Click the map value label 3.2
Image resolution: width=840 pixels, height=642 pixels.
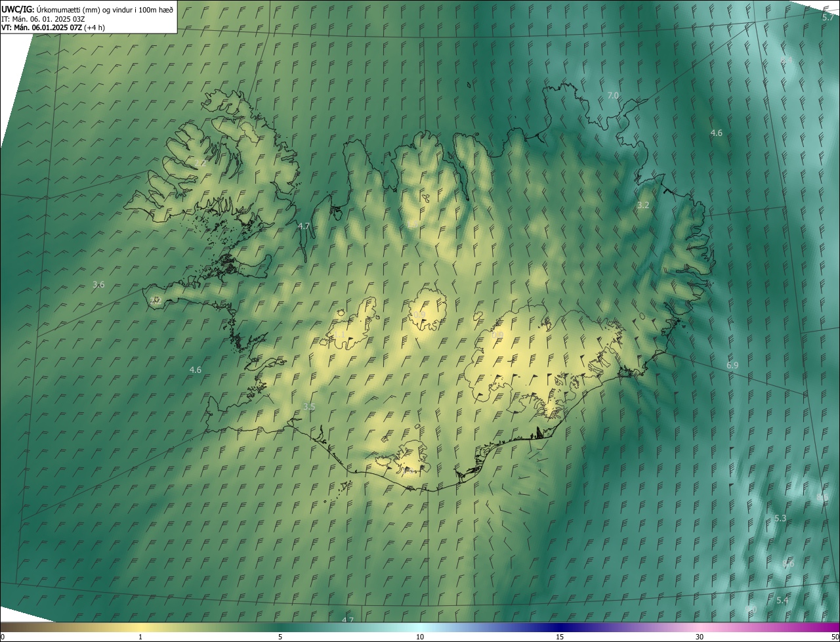(x=643, y=205)
